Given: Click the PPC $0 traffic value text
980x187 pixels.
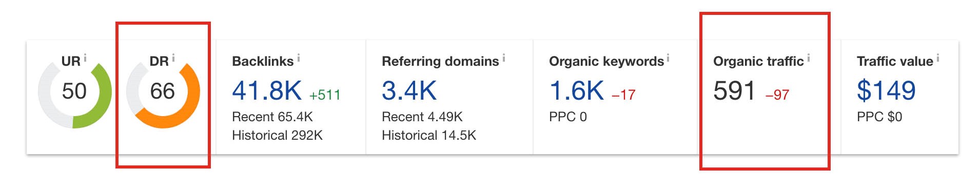Looking at the screenshot, I should pos(879,117).
